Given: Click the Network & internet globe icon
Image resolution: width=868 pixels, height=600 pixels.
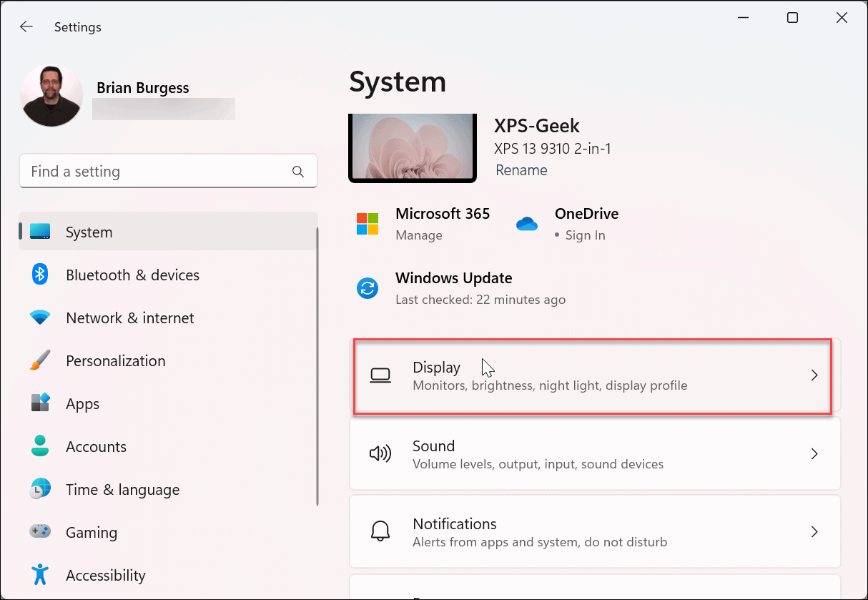Looking at the screenshot, I should 40,317.
